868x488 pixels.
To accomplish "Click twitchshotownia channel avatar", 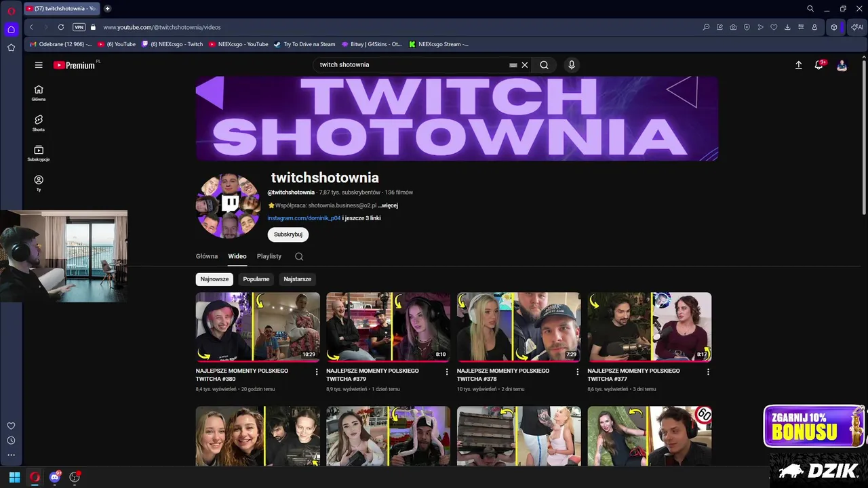I will click(x=229, y=205).
